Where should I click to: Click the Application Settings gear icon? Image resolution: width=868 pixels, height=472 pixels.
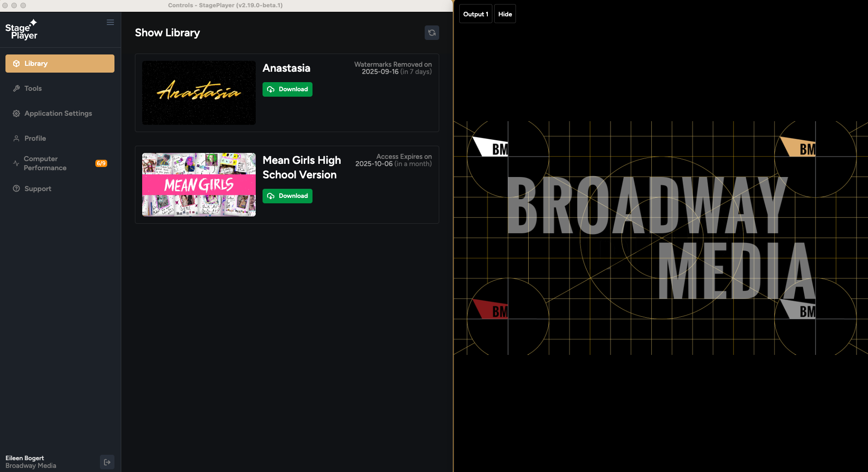point(16,113)
